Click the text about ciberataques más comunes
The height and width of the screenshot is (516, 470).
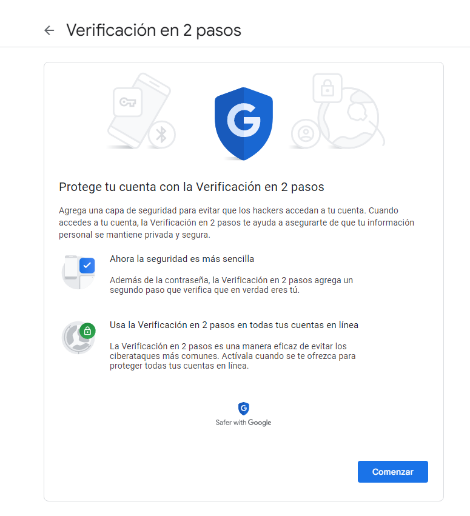pyautogui.click(x=233, y=356)
